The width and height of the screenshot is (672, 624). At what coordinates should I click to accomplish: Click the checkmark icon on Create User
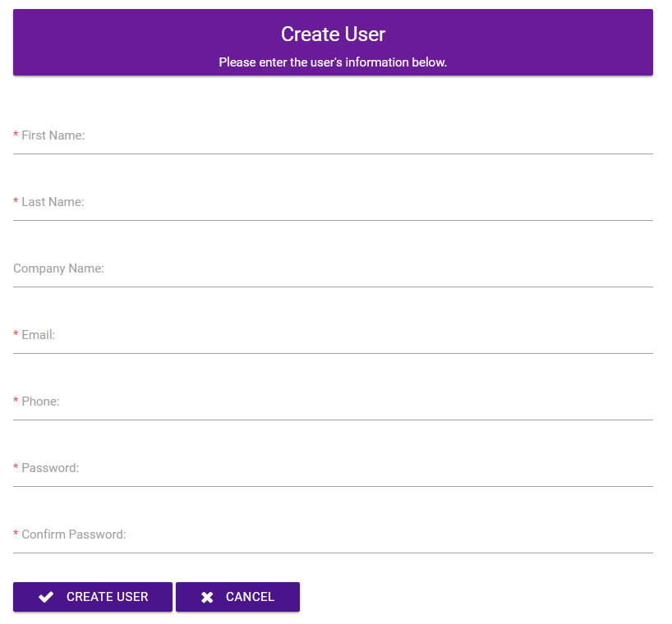[x=46, y=597]
